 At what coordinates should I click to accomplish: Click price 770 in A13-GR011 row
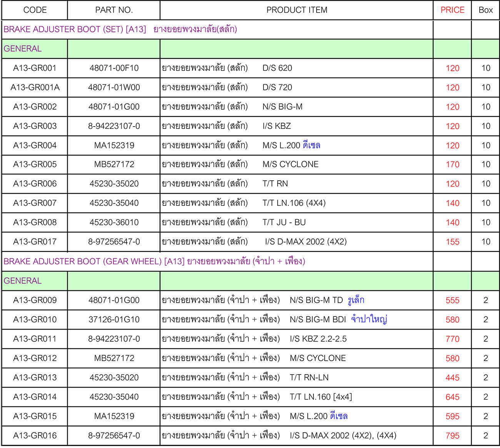pyautogui.click(x=452, y=339)
